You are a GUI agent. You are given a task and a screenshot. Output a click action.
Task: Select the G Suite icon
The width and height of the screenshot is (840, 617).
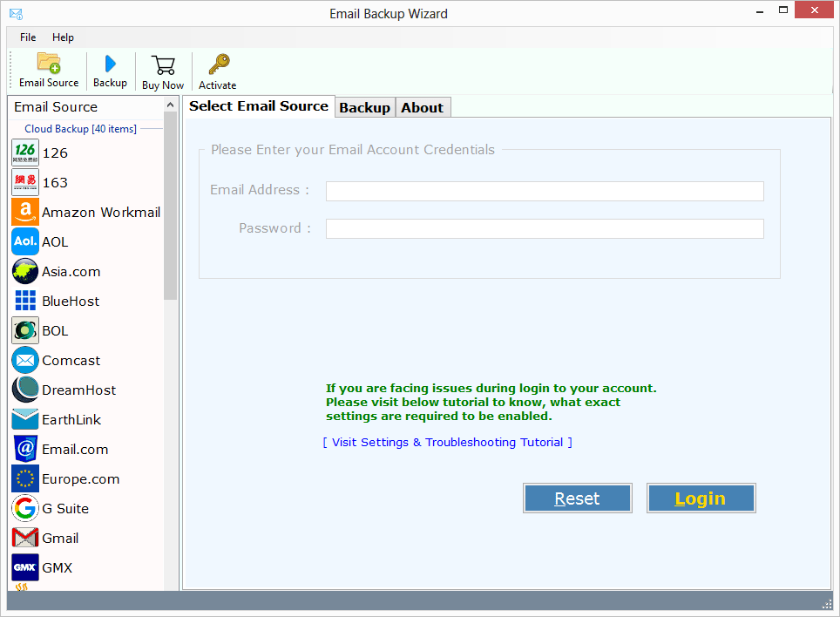click(24, 508)
